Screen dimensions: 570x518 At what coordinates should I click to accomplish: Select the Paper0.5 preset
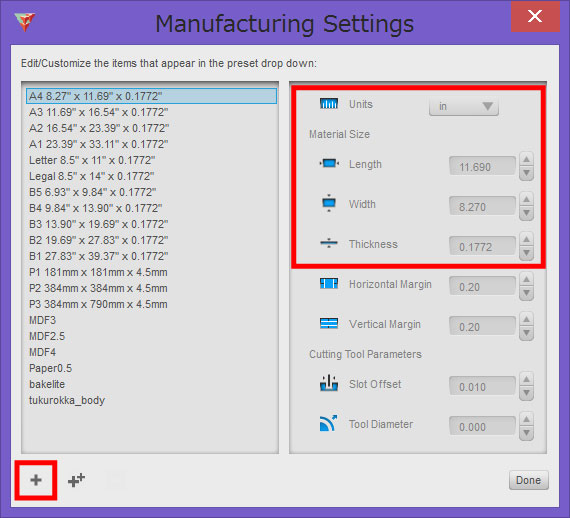[x=151, y=368]
